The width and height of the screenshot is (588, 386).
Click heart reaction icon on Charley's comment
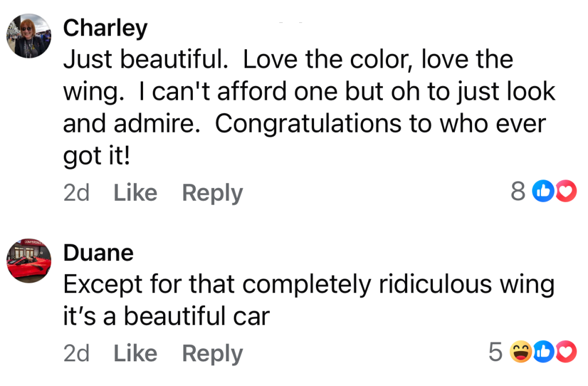coord(566,192)
